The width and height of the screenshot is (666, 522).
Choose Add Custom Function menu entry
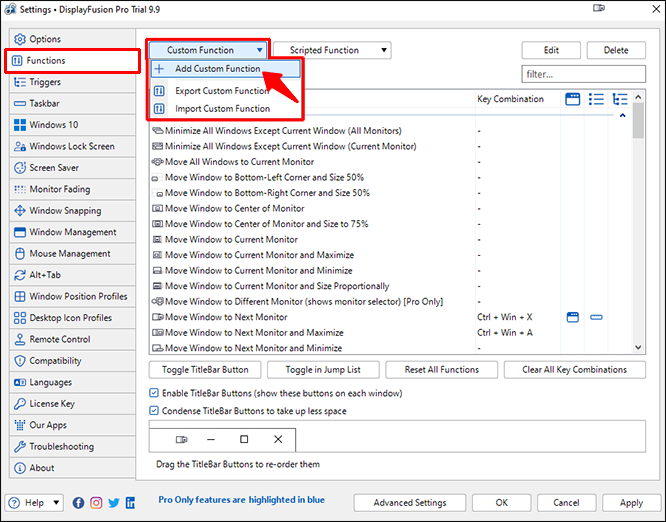[226, 69]
